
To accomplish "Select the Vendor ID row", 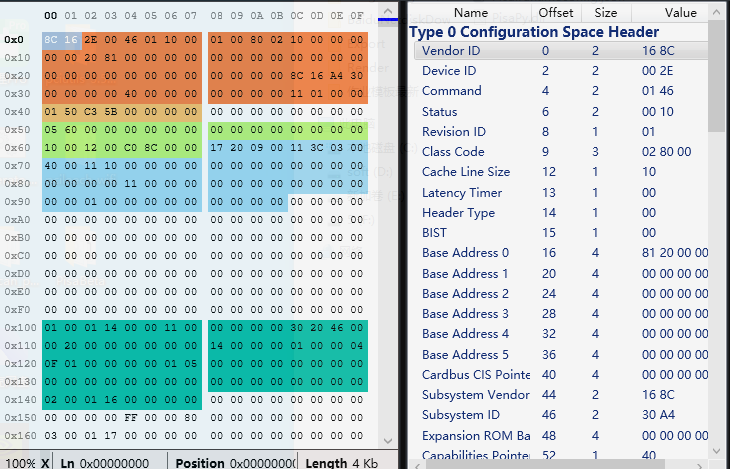I will point(450,51).
